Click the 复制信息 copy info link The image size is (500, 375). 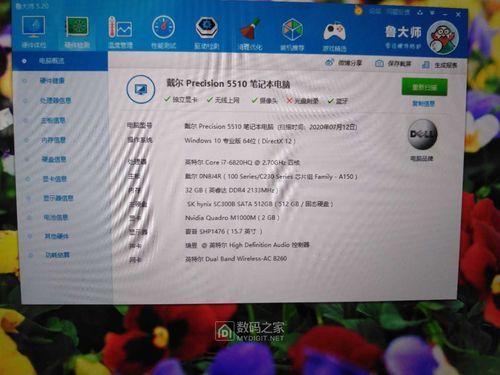[424, 104]
